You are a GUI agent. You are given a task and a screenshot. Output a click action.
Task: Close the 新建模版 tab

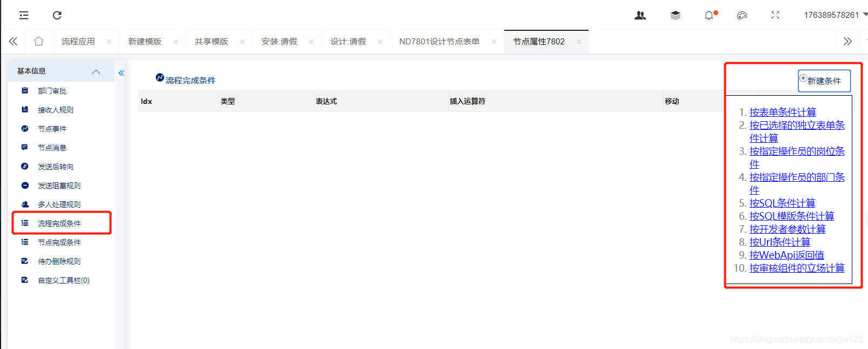(x=176, y=42)
